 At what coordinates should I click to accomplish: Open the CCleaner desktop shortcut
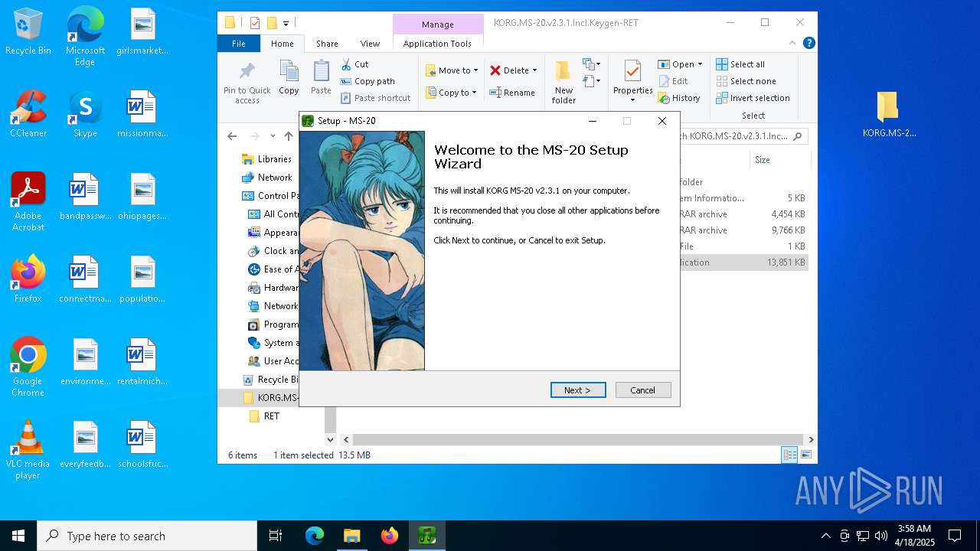(x=28, y=114)
